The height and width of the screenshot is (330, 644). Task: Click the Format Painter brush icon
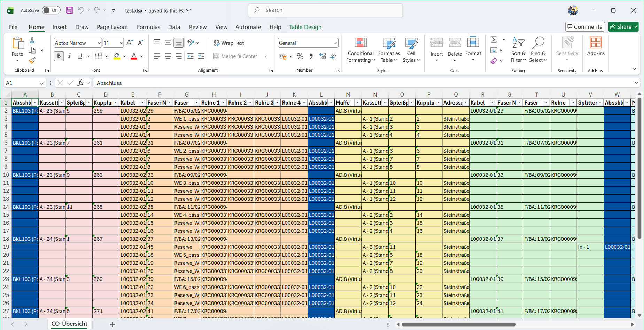[32, 60]
